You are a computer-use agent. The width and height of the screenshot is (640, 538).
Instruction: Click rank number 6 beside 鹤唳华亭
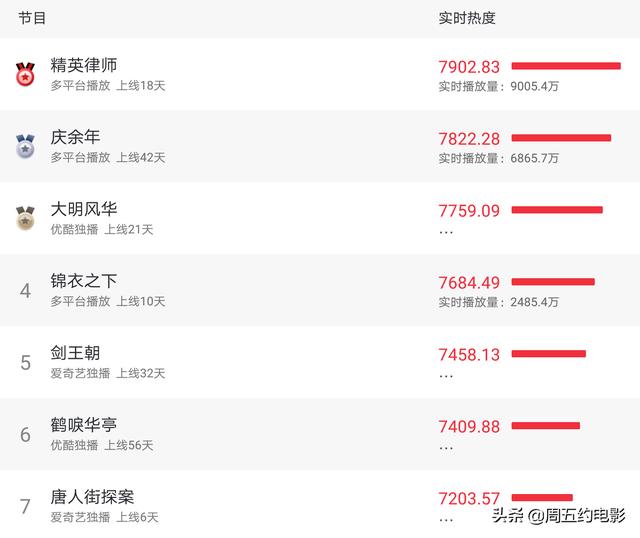point(25,435)
